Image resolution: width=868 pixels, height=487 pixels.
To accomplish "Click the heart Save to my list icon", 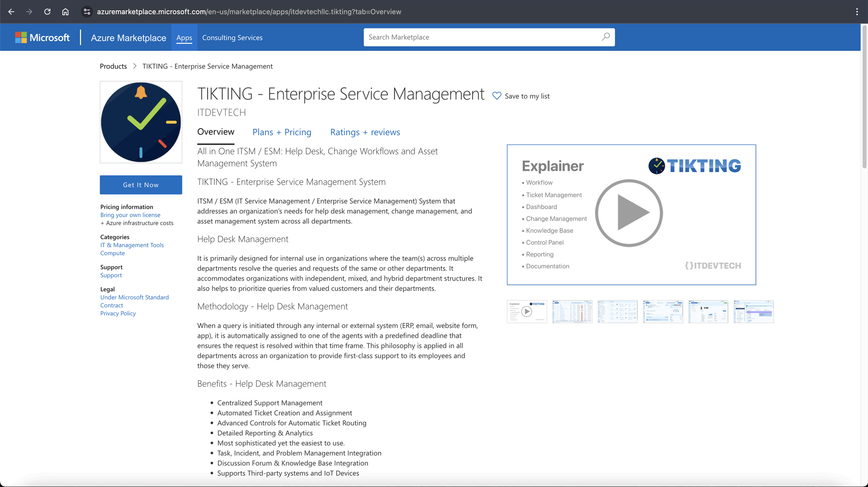I will [x=496, y=96].
